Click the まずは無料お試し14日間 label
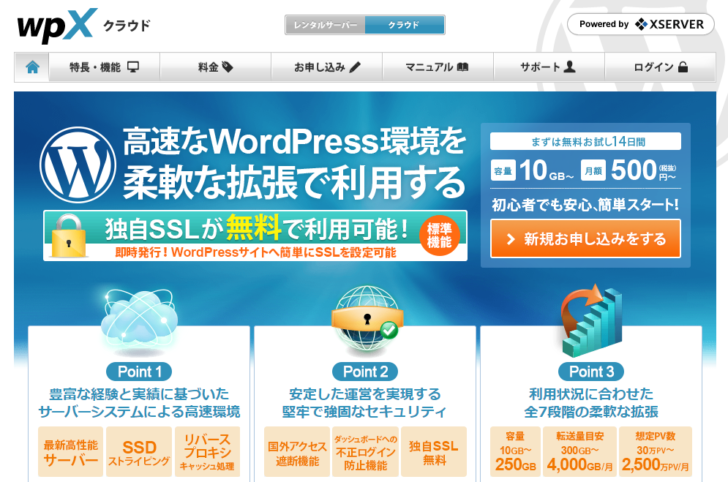Viewport: 728px width, 482px height. (x=585, y=141)
